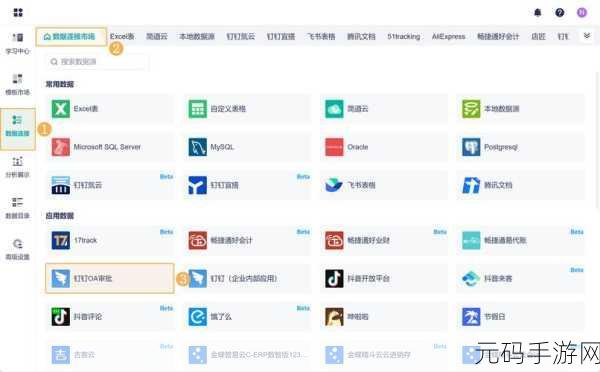Select the Oracle connector
The image size is (600, 372).
pyautogui.click(x=384, y=147)
